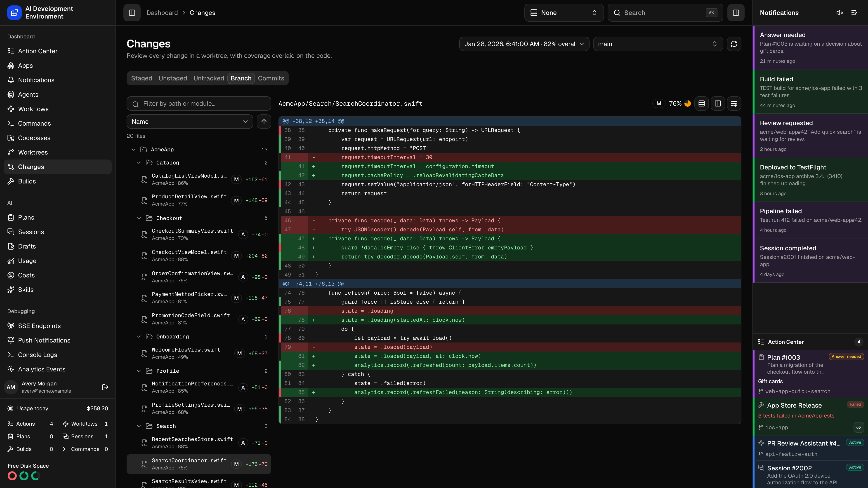Open Costs in the AI section
Image resolution: width=868 pixels, height=488 pixels.
point(58,275)
